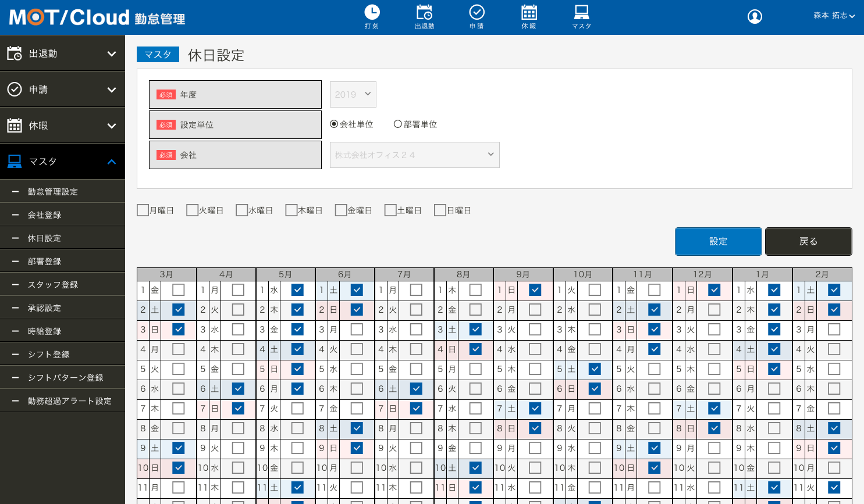Click the 申請 checkmark icon in header
This screenshot has height=504, width=864.
(477, 13)
